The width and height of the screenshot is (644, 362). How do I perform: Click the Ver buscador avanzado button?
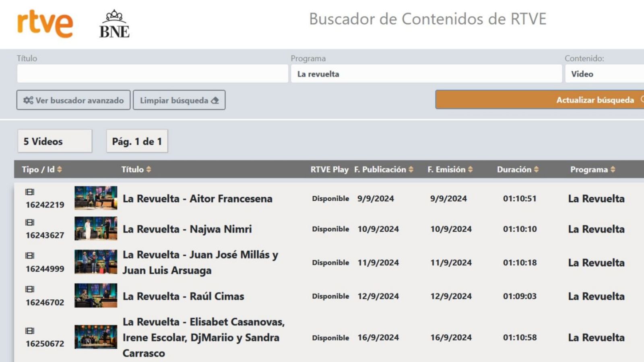coord(74,100)
